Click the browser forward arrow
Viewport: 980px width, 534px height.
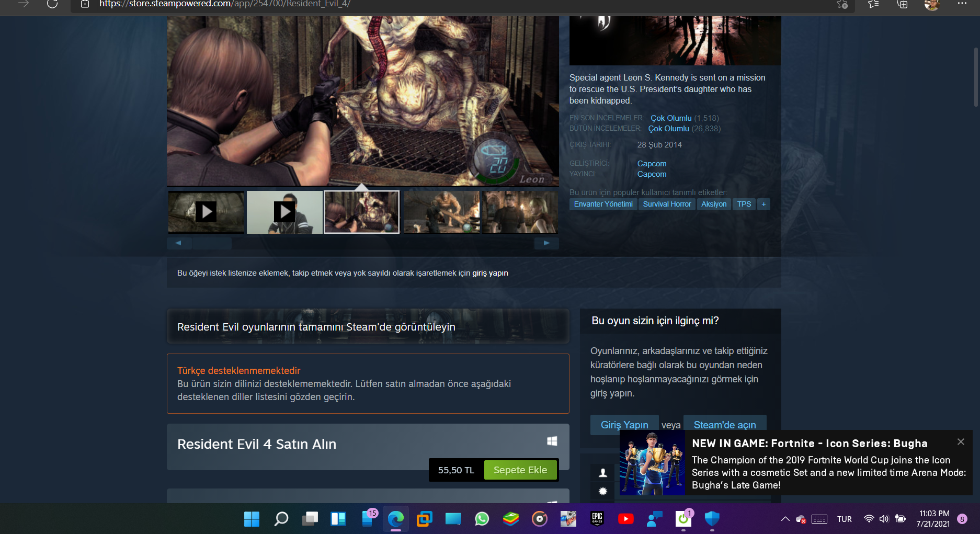pyautogui.click(x=24, y=4)
